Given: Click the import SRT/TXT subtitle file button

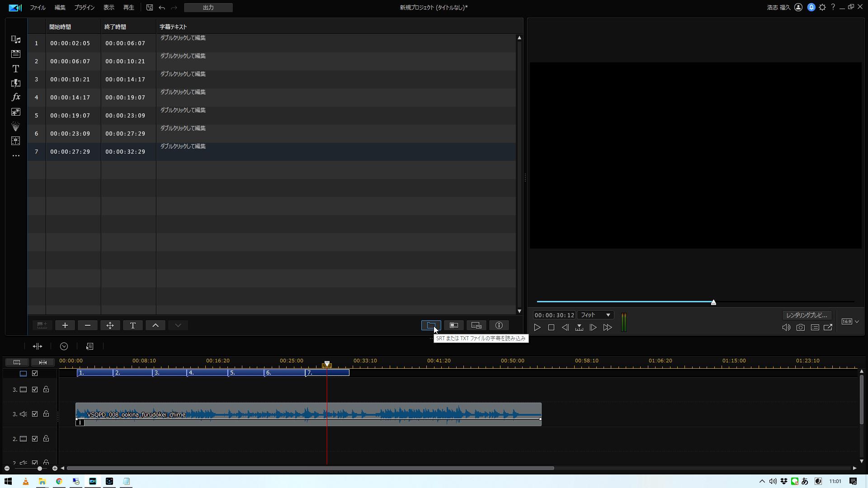Looking at the screenshot, I should pos(431,325).
